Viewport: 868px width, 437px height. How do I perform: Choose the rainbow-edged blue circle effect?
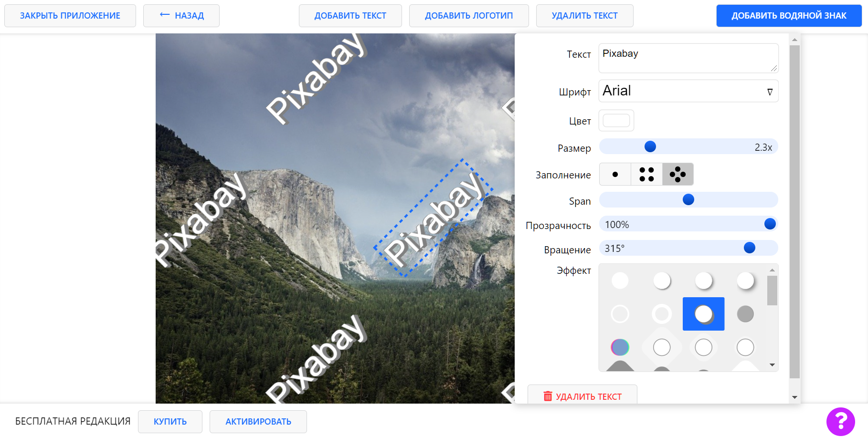point(620,347)
